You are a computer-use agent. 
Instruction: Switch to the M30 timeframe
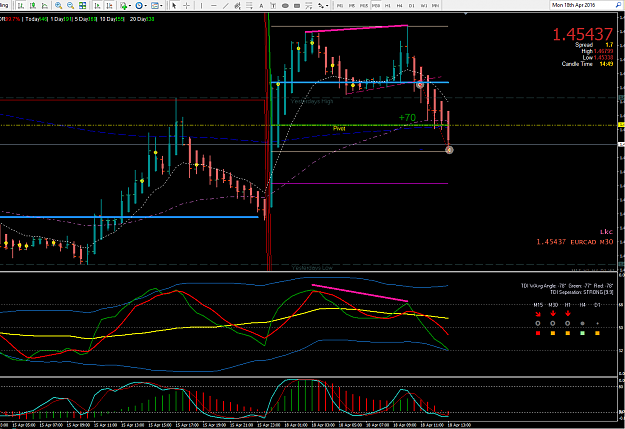tap(375, 6)
